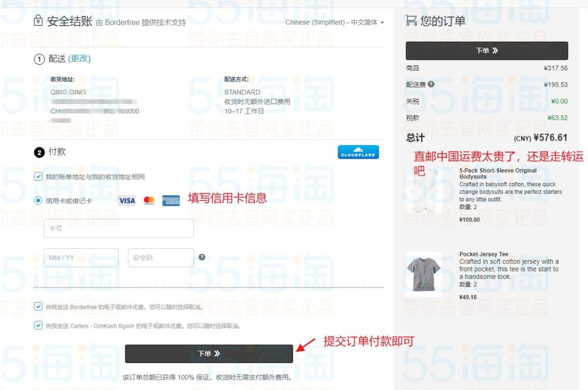The width and height of the screenshot is (588, 390).
Task: Click the security code help icon
Action: coord(202,257)
